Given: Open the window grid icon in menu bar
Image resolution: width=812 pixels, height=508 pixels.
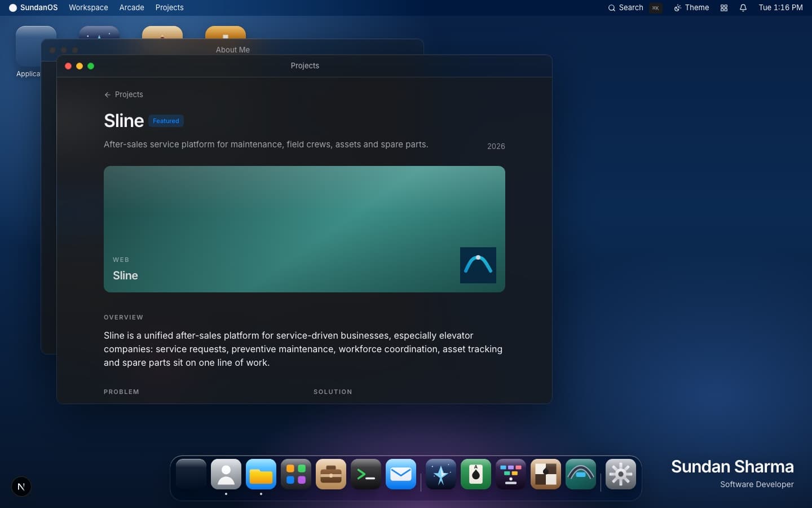Looking at the screenshot, I should (x=724, y=8).
